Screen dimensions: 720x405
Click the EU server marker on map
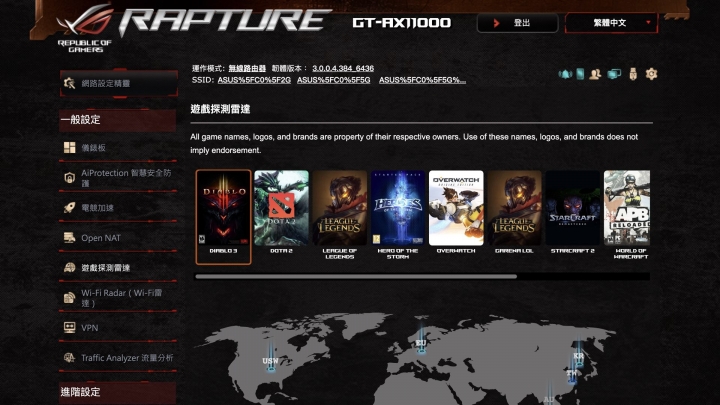tap(421, 344)
